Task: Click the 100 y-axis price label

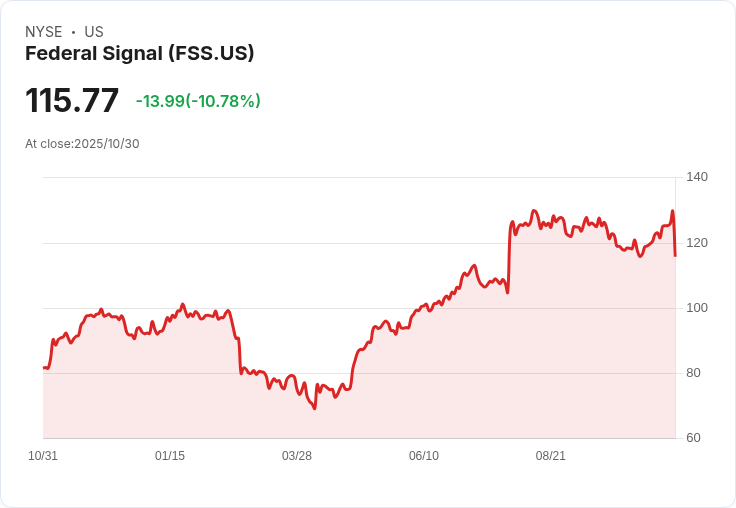Action: tap(697, 308)
